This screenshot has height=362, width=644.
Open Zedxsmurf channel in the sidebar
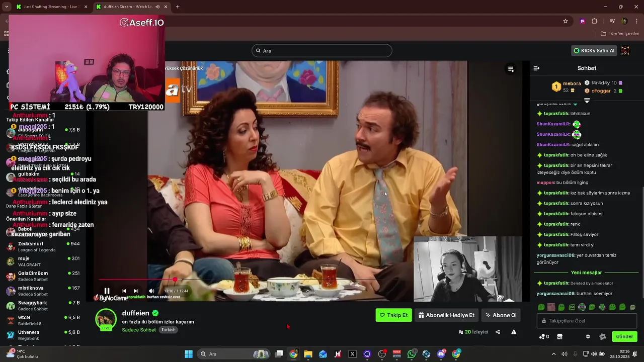click(x=43, y=246)
